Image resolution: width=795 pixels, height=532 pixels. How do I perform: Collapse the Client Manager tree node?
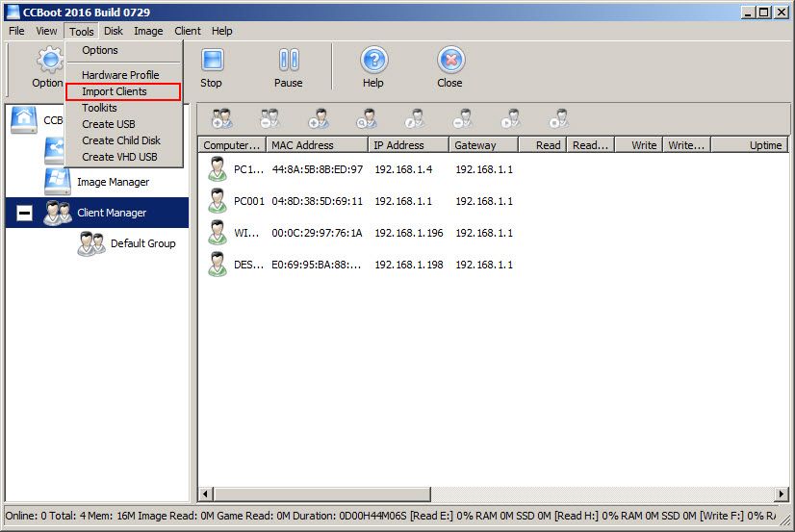(x=24, y=213)
